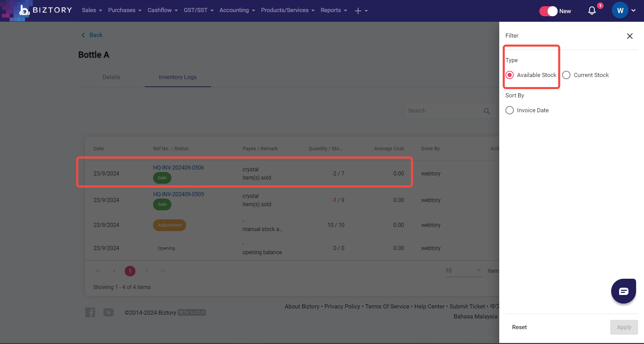Open the Privacy Policy link
The width and height of the screenshot is (644, 344).
[x=342, y=306]
